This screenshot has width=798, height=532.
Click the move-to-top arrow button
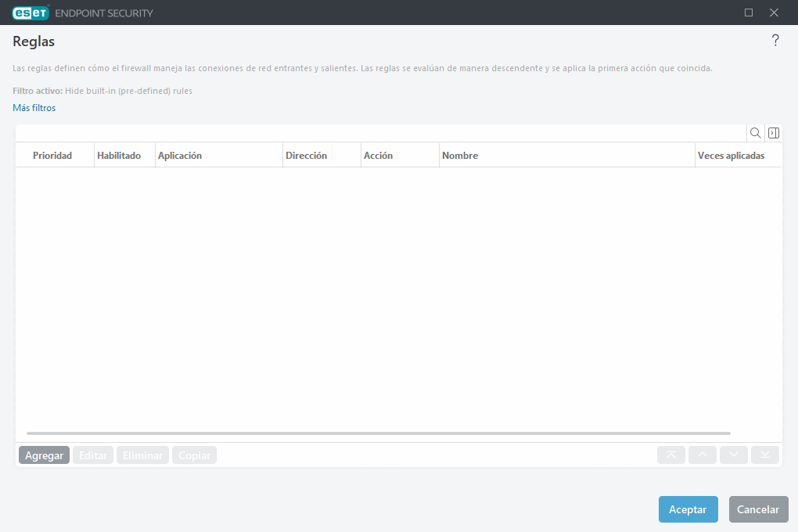(671, 455)
